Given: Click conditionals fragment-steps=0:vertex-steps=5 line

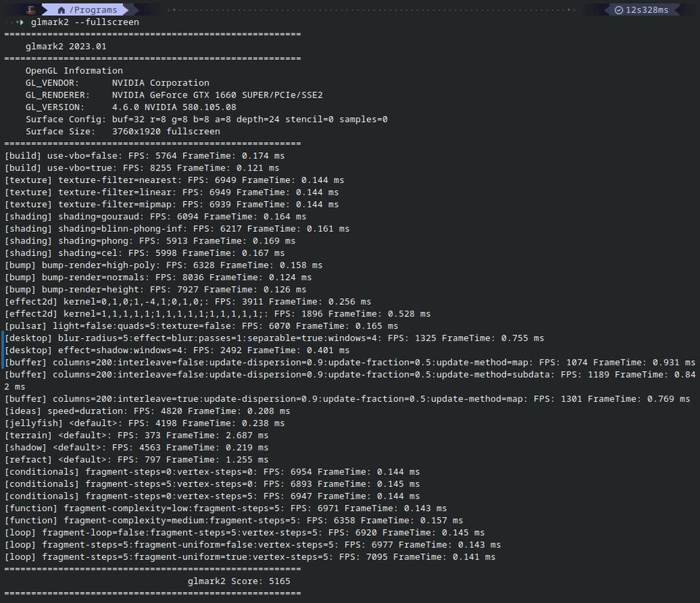Looking at the screenshot, I should coord(212,496).
